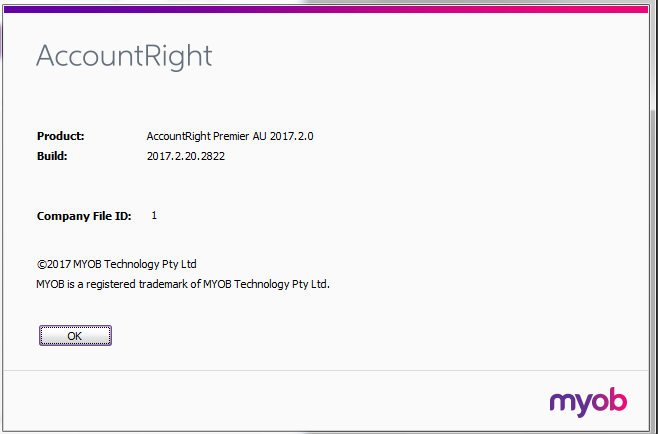Click the Build: label

pos(52,156)
